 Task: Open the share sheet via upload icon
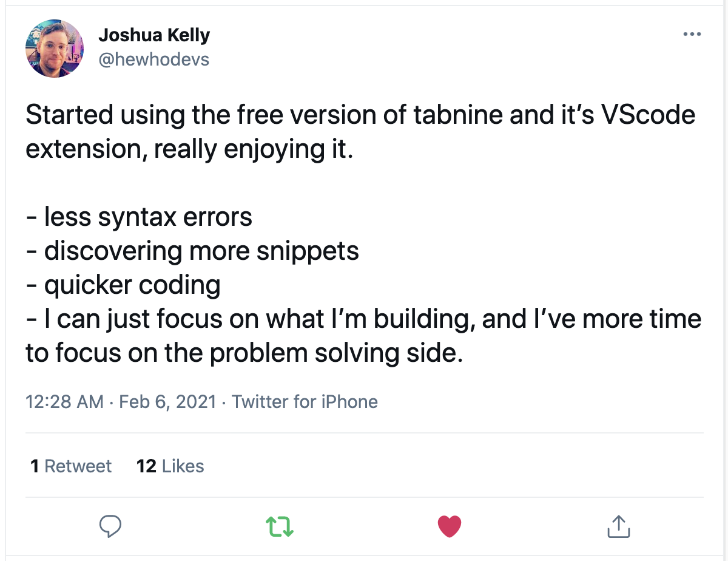618,527
